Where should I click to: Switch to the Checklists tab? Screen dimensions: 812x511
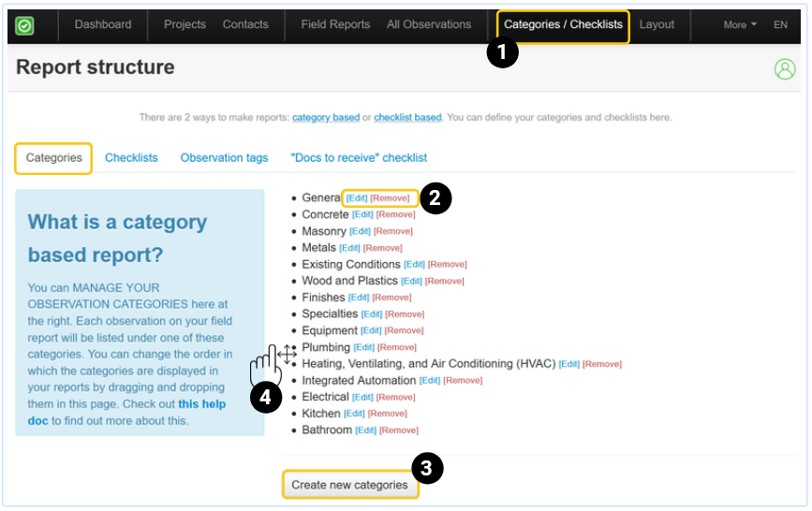click(x=131, y=158)
